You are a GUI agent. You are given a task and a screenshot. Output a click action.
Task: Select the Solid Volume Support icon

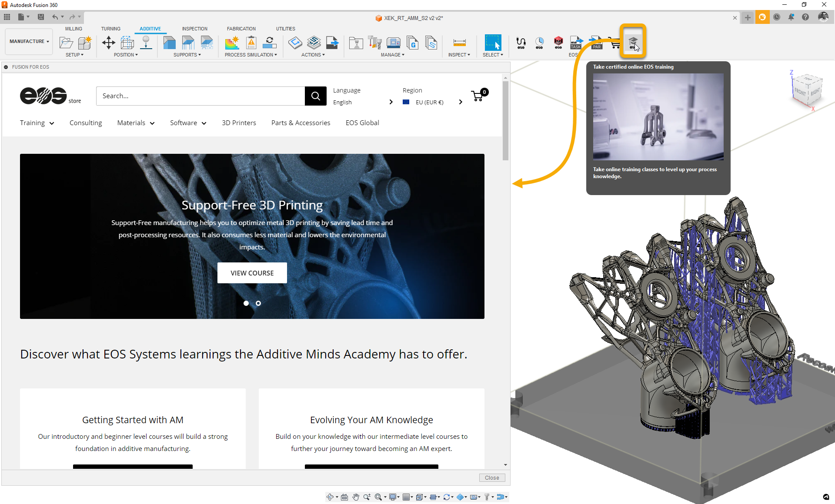tap(169, 43)
